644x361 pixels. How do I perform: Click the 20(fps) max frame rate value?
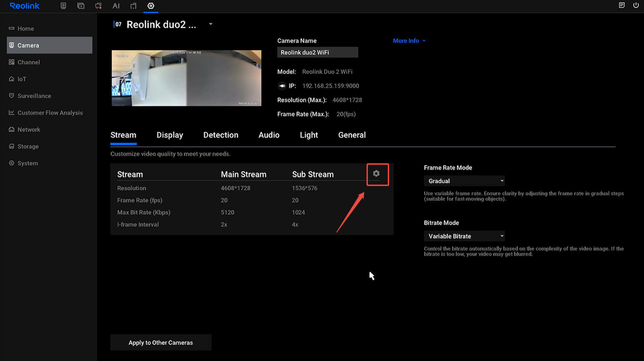click(x=346, y=114)
